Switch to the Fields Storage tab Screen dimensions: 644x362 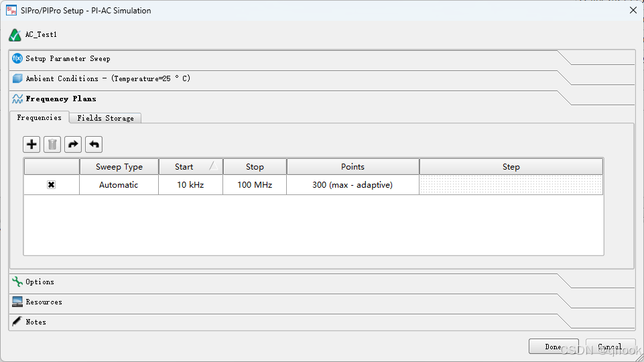pos(106,118)
